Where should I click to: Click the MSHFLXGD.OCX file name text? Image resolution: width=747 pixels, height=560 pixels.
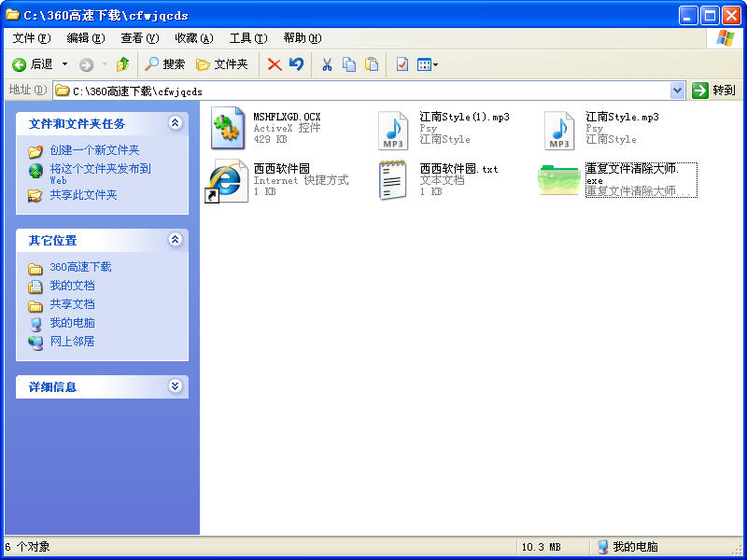287,118
